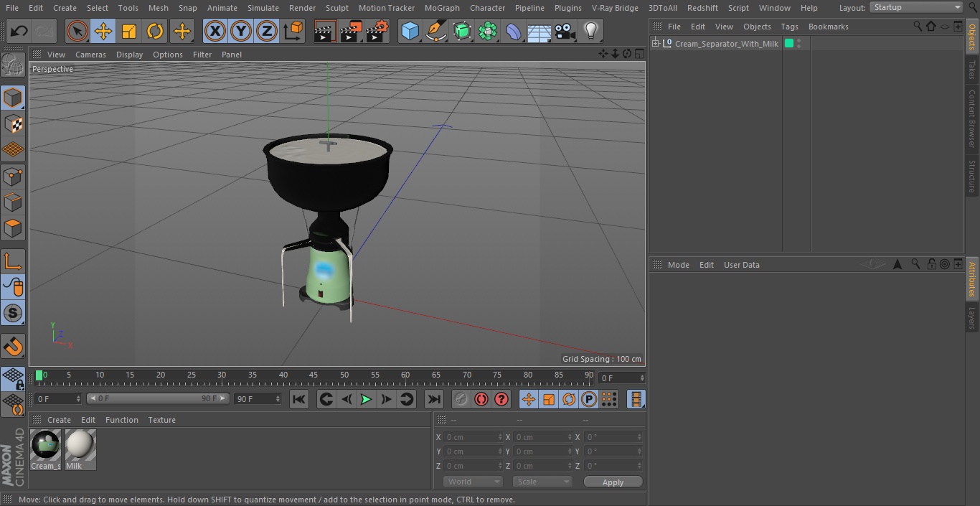Toggle rotation keyframe recording
This screenshot has height=506, width=980.
tap(569, 399)
